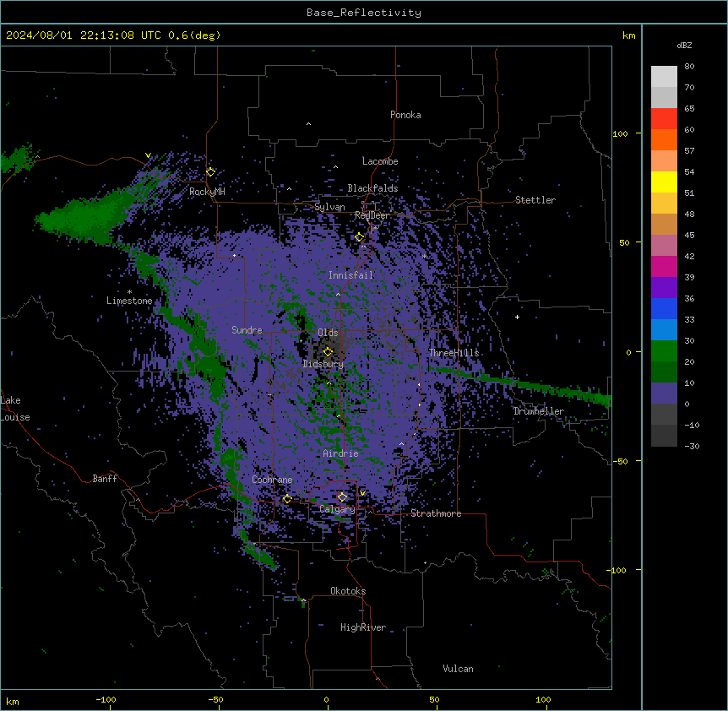This screenshot has width=728, height=711.
Task: Click the 80 value in dBZ legend
Action: tap(689, 67)
